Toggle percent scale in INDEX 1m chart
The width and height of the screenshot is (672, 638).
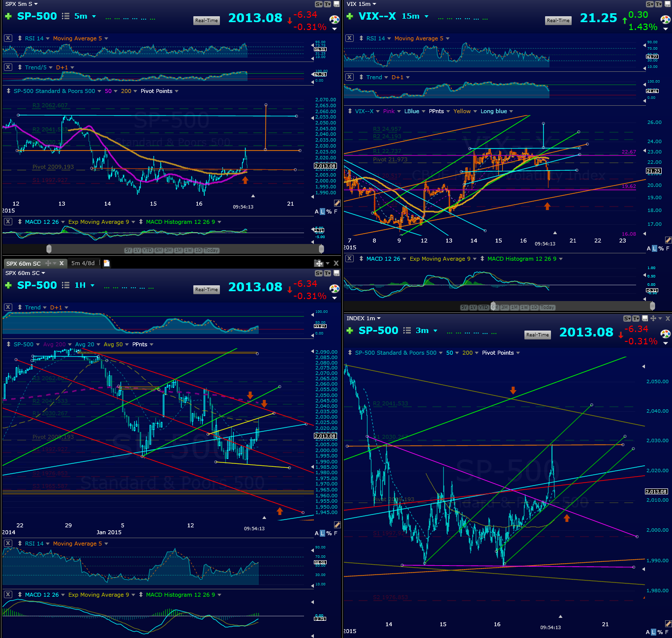click(661, 633)
